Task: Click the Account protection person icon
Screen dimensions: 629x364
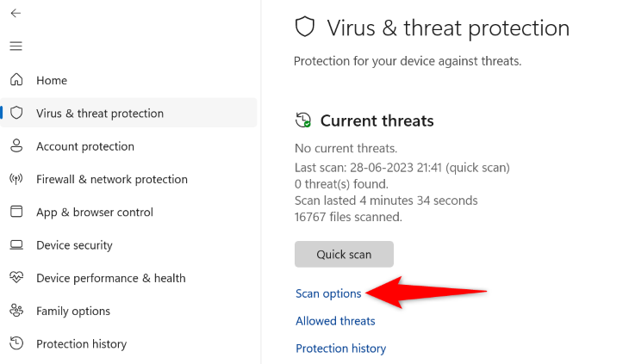Action: [x=16, y=146]
